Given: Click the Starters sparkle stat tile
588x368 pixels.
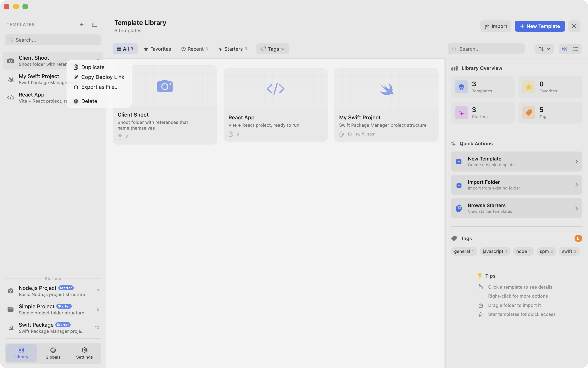Looking at the screenshot, I should click(483, 113).
